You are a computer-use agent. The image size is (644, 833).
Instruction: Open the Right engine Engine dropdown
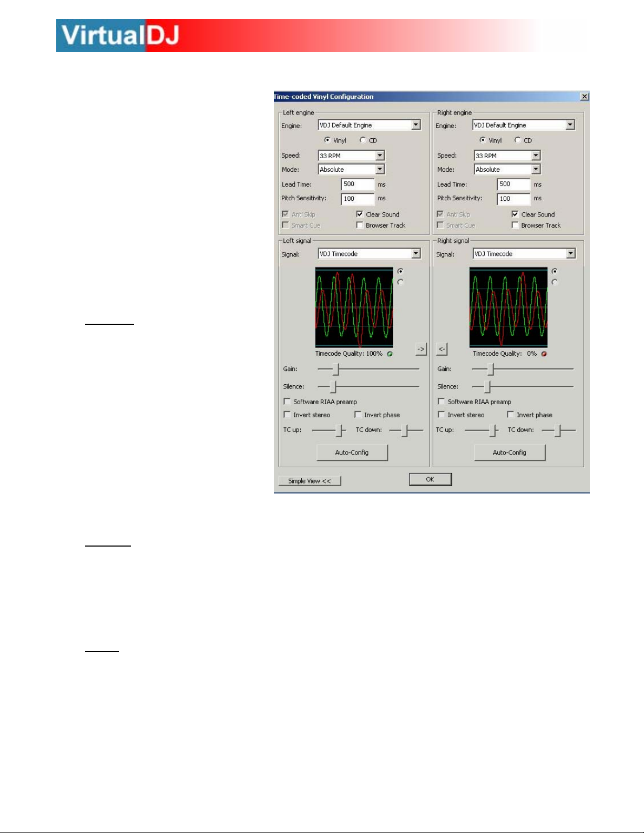(524, 125)
